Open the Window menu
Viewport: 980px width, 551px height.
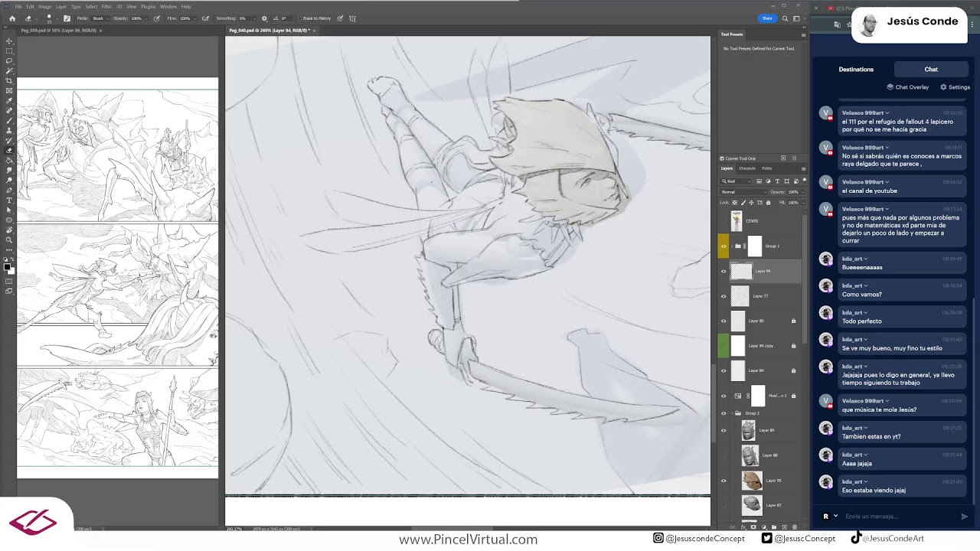click(x=168, y=6)
